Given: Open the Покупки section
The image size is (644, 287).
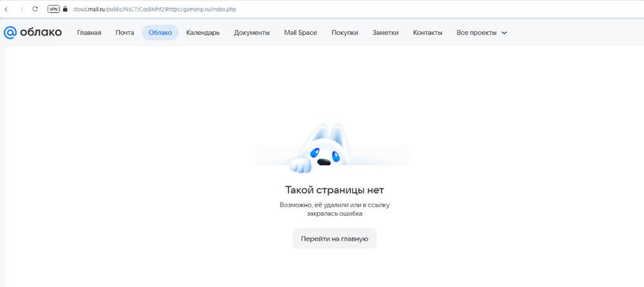Looking at the screenshot, I should pyautogui.click(x=345, y=33).
